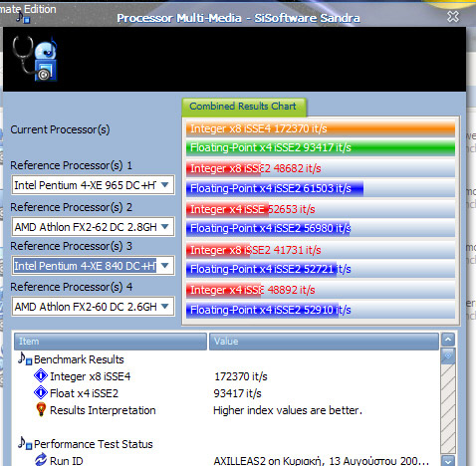Select the Intel Pentium 4-XE 840 combo box

93,266
